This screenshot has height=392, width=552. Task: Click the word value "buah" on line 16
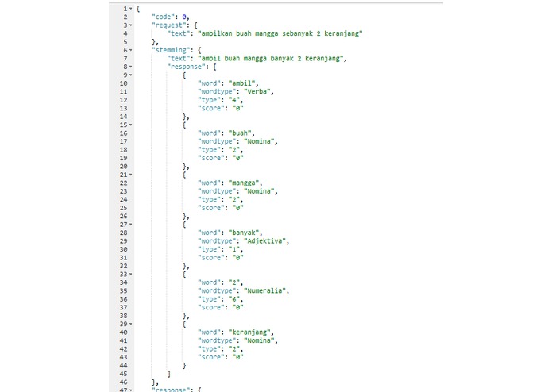click(240, 133)
